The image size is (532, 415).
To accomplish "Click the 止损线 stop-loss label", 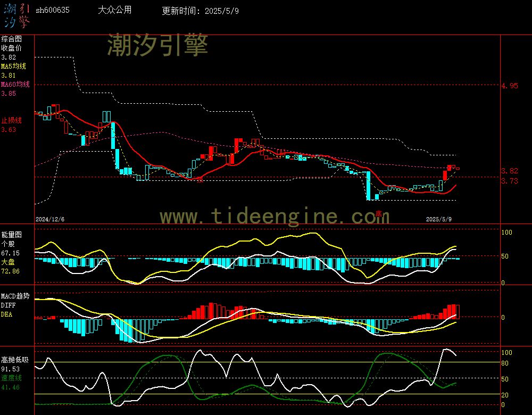I will tap(12, 120).
